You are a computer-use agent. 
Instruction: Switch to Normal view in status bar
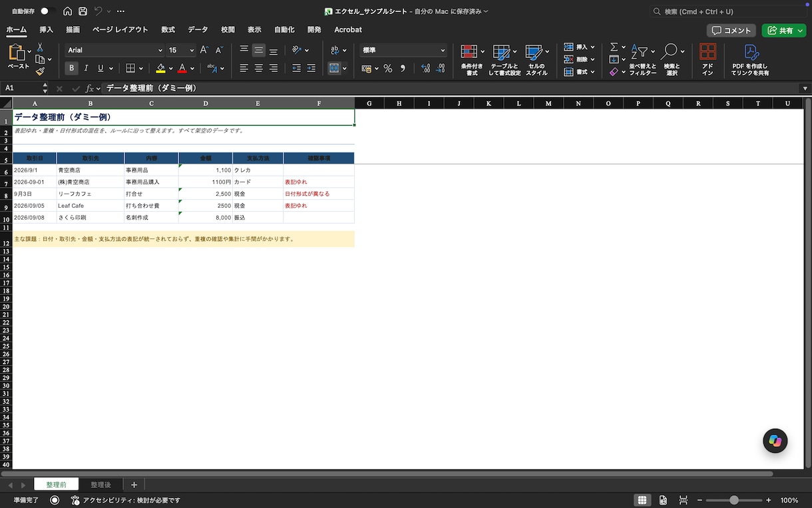642,500
